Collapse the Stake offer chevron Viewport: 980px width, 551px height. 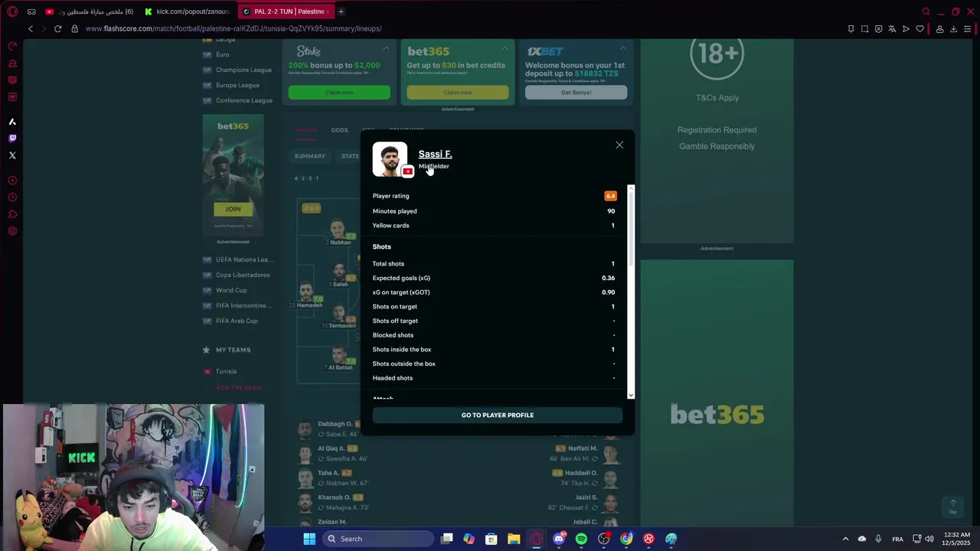386,48
